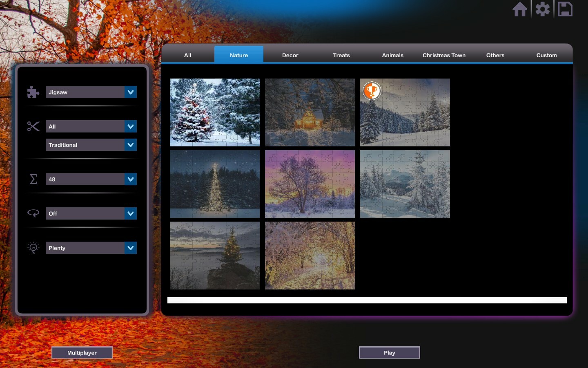This screenshot has height=368, width=588.
Task: Click the sigma piece count icon
Action: [33, 179]
